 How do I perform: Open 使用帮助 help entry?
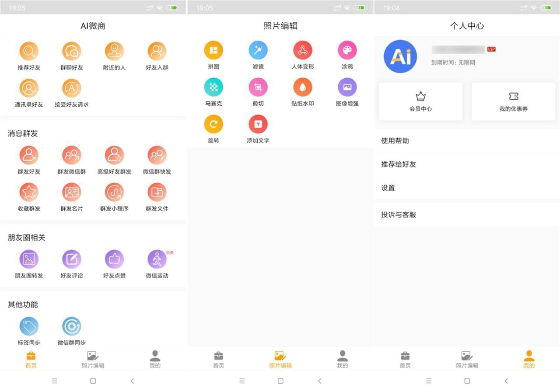click(x=467, y=141)
